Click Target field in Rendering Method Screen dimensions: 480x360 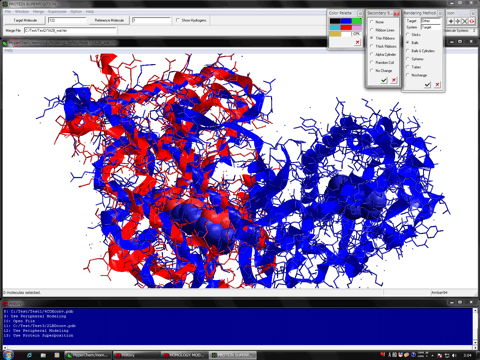tap(431, 21)
